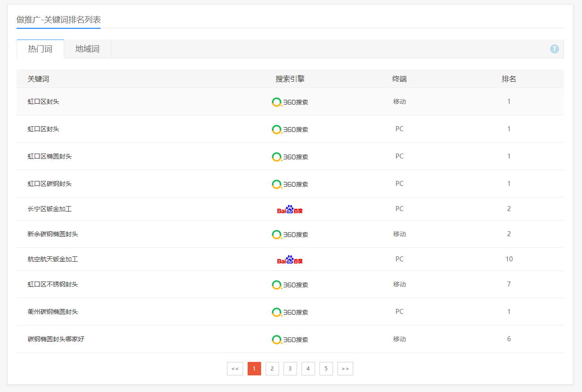
Task: Click 360搜索 logo in first 虹口区封头 row
Action: pos(290,102)
